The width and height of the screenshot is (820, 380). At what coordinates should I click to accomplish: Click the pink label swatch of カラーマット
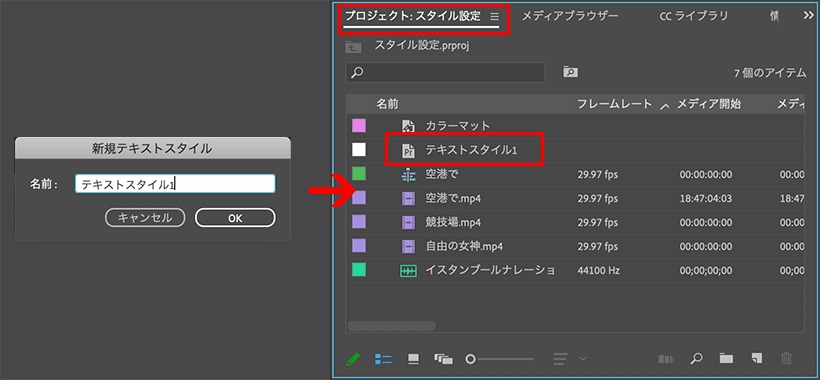tap(359, 125)
